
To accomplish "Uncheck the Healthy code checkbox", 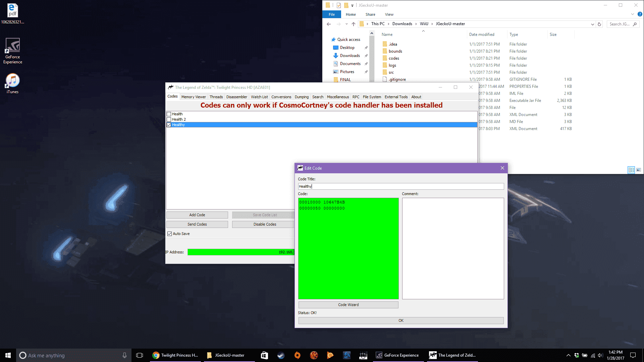I will 169,125.
